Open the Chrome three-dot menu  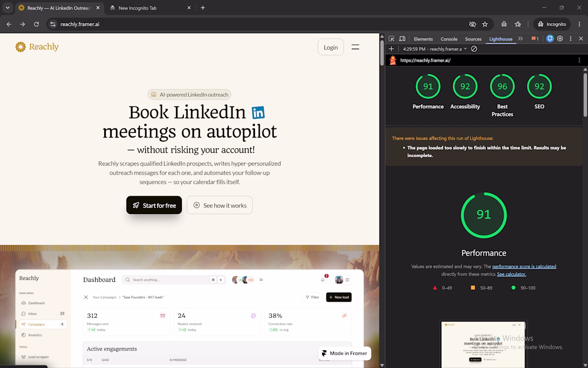point(579,24)
